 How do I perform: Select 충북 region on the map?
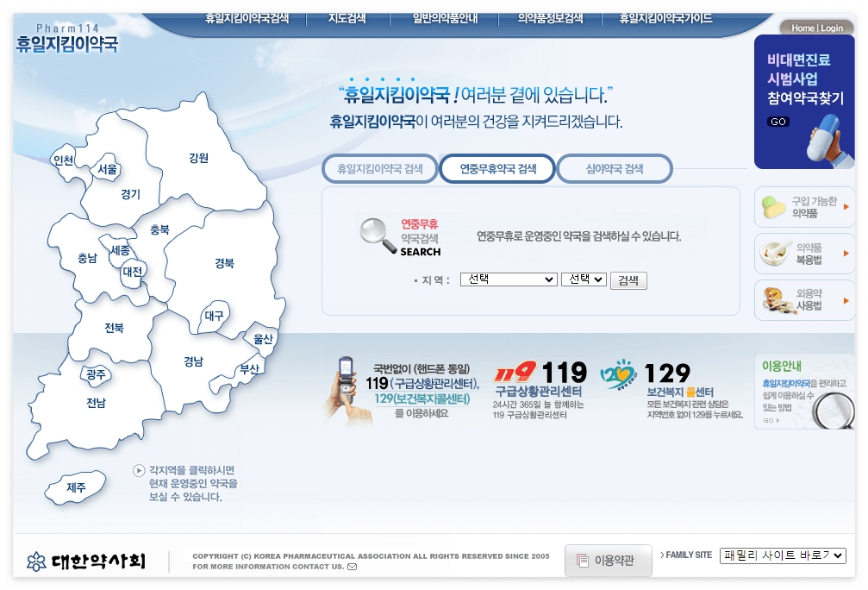click(x=160, y=229)
